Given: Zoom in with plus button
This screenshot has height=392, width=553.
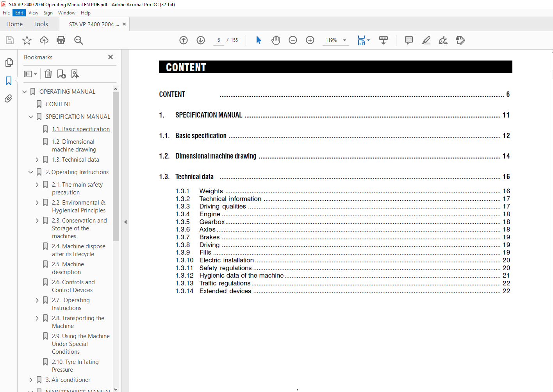Looking at the screenshot, I should 310,40.
